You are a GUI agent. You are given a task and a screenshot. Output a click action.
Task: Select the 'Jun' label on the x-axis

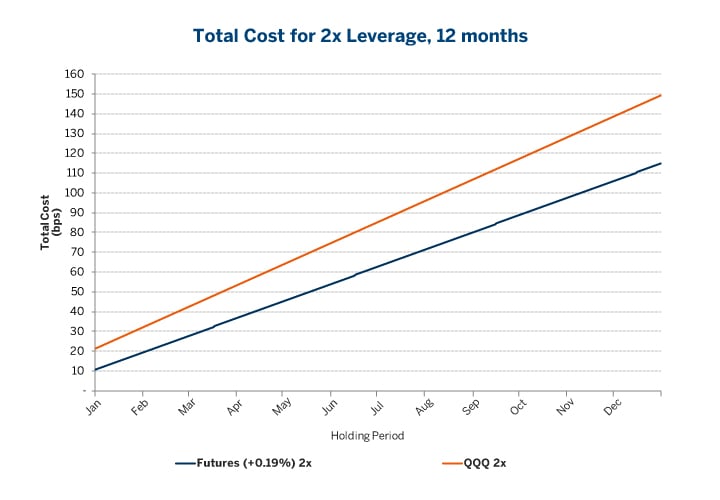coord(329,407)
